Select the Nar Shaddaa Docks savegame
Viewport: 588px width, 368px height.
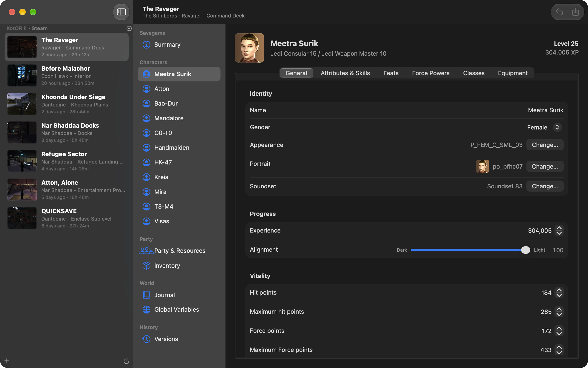(x=67, y=132)
